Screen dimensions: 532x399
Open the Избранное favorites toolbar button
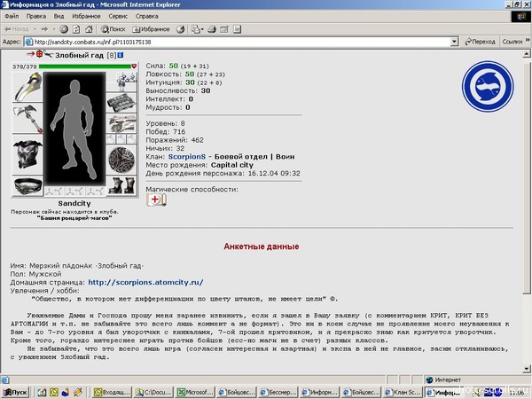151,29
